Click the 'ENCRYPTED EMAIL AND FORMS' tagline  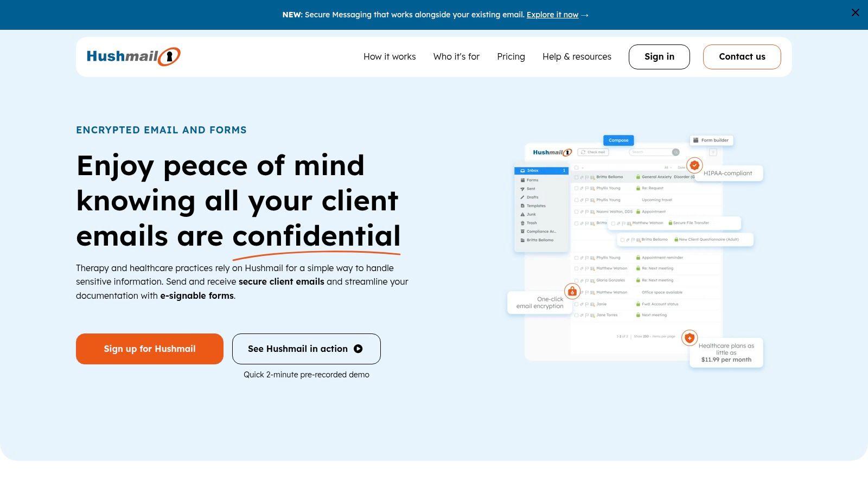[x=161, y=130]
